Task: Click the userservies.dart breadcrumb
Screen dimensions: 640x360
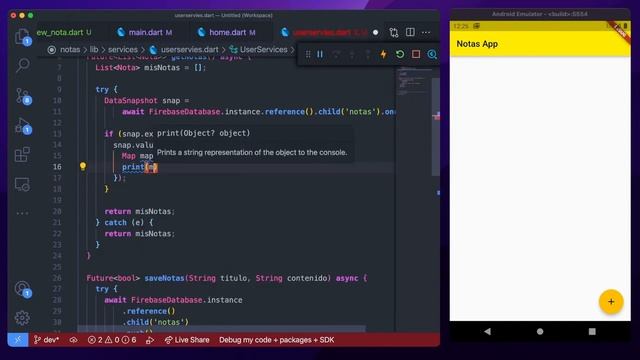Action: pyautogui.click(x=189, y=49)
